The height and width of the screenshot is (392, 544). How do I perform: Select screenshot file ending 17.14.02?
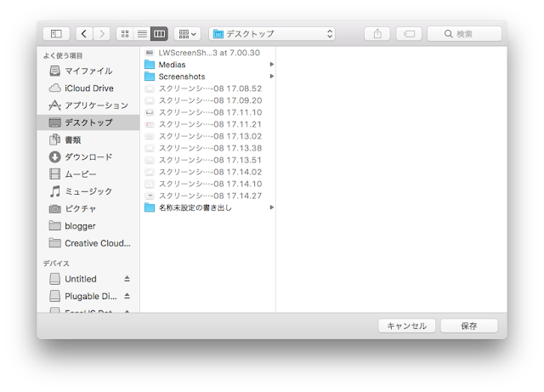[208, 172]
